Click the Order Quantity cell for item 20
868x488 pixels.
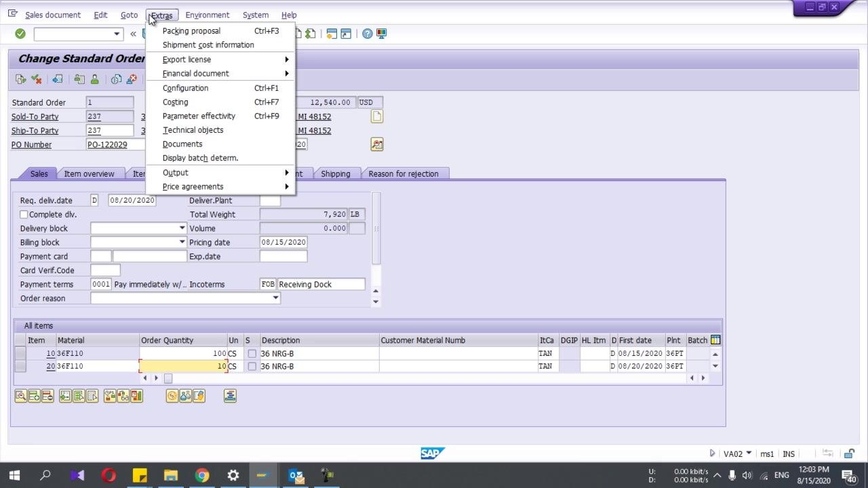(183, 366)
